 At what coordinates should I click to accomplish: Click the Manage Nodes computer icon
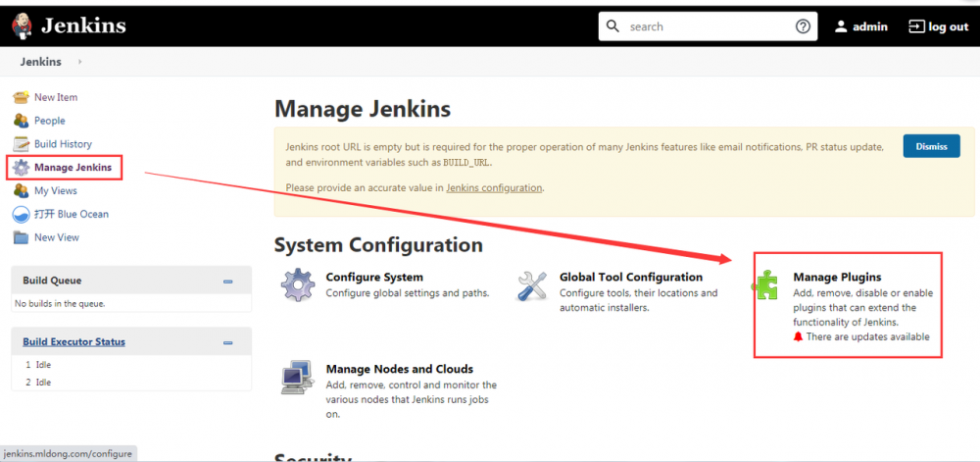point(297,377)
